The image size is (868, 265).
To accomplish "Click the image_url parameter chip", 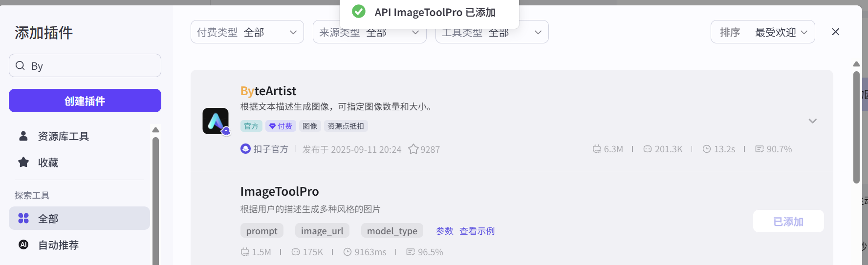I will click(322, 231).
